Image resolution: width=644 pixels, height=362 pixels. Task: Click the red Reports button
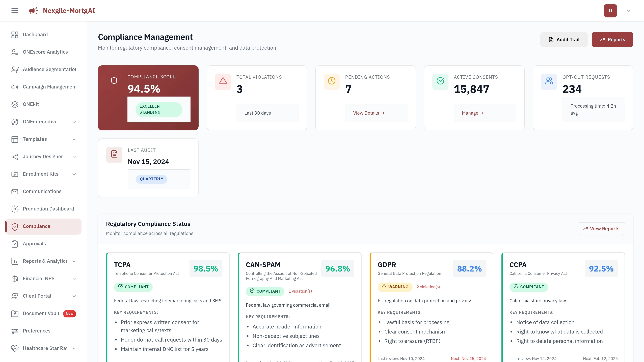coord(612,39)
